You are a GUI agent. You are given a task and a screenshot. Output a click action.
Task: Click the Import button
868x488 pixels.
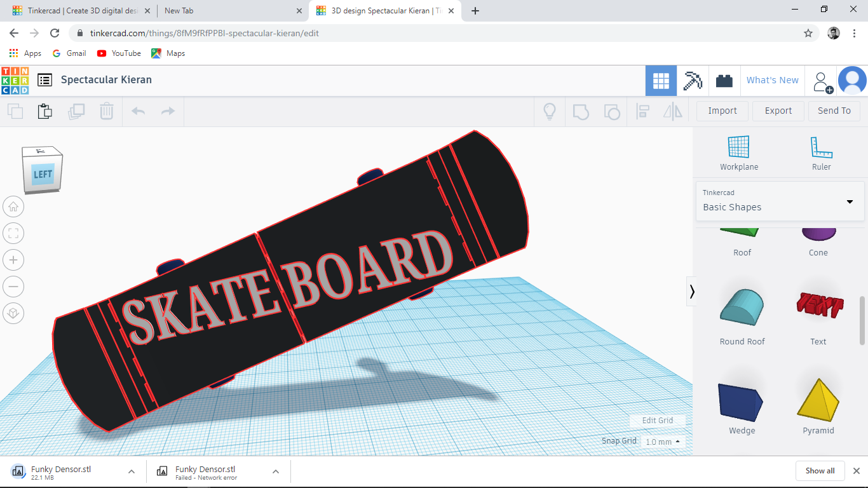(722, 111)
